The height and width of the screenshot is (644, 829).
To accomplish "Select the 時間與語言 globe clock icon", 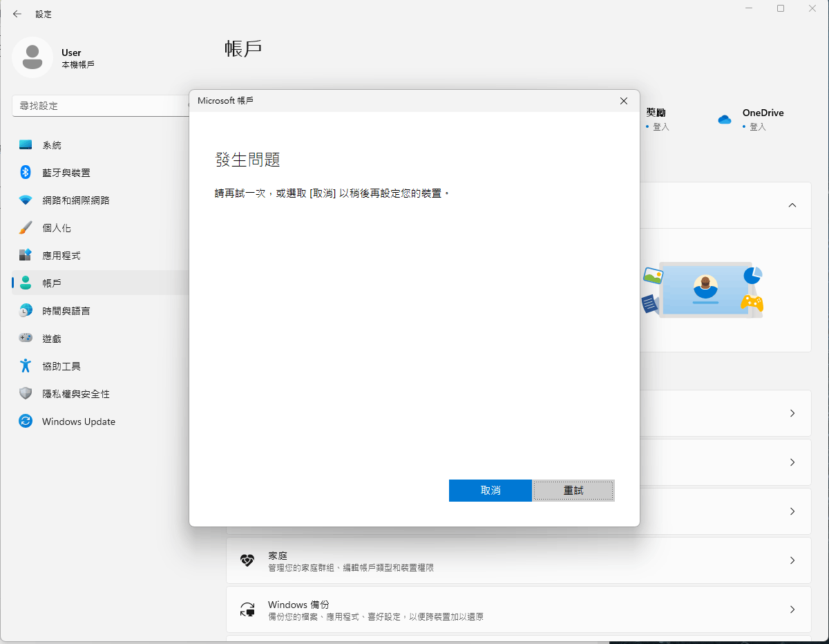I will (26, 311).
